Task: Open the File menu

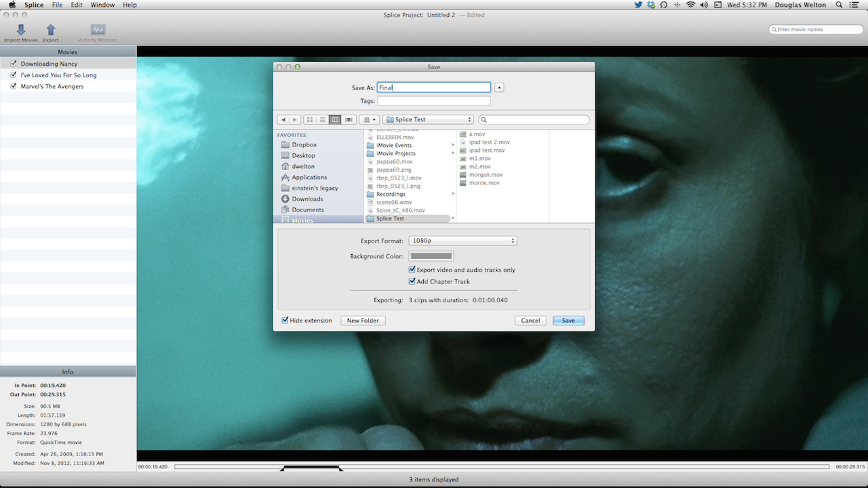Action: coord(57,5)
